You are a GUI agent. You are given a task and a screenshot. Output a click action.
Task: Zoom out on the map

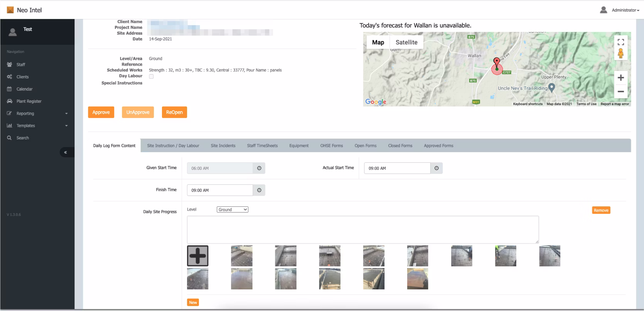coord(620,91)
